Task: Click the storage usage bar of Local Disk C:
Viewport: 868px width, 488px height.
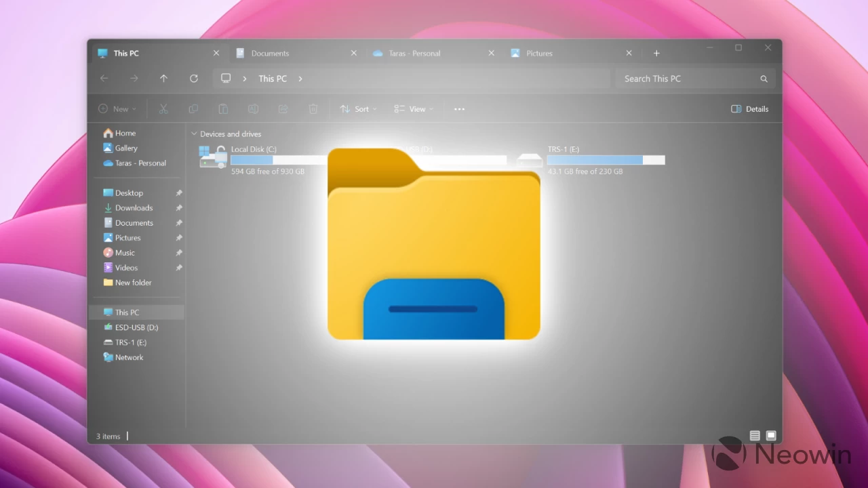Action: pos(277,160)
